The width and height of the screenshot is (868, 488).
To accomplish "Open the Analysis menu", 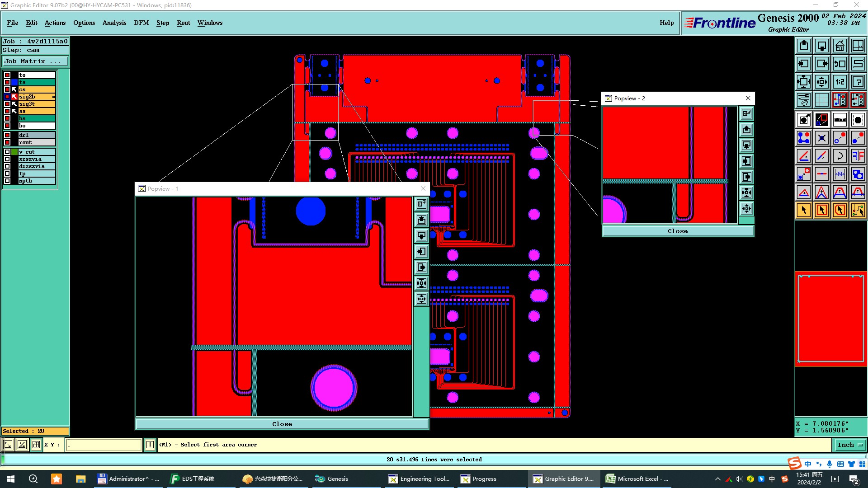I will coord(114,23).
